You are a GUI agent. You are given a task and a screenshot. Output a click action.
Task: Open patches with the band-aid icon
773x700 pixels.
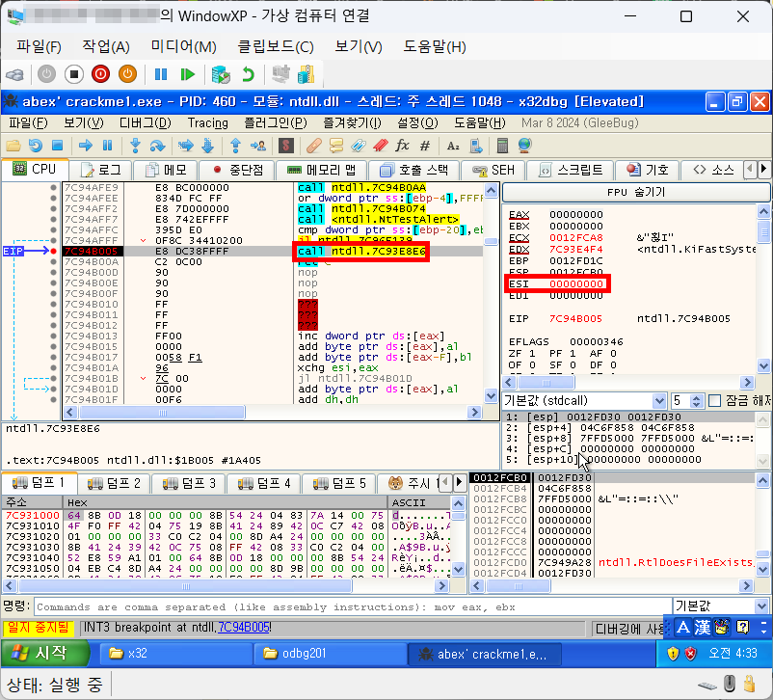pyautogui.click(x=314, y=146)
